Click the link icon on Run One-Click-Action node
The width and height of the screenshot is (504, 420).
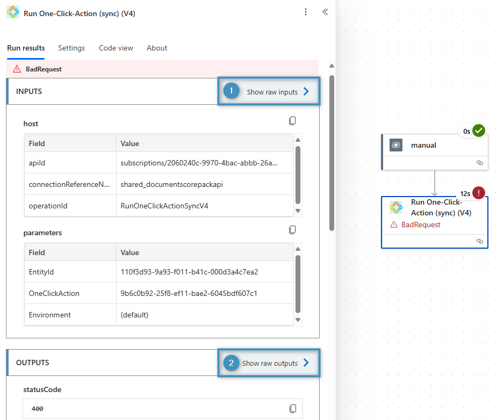pos(480,242)
